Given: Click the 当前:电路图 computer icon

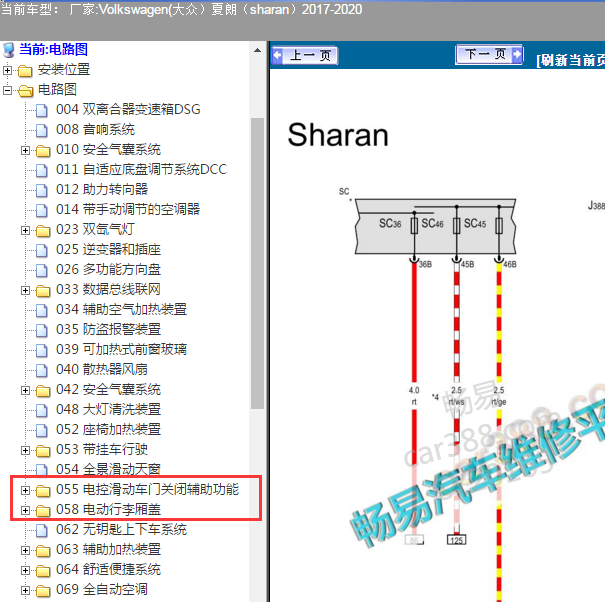Looking at the screenshot, I should pos(8,50).
